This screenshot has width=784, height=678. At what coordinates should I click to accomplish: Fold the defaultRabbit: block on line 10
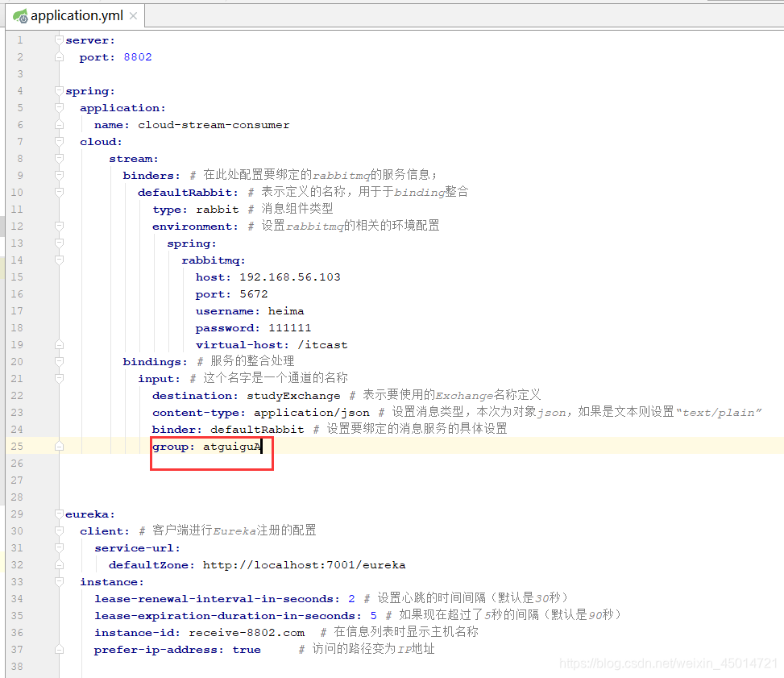click(x=59, y=192)
